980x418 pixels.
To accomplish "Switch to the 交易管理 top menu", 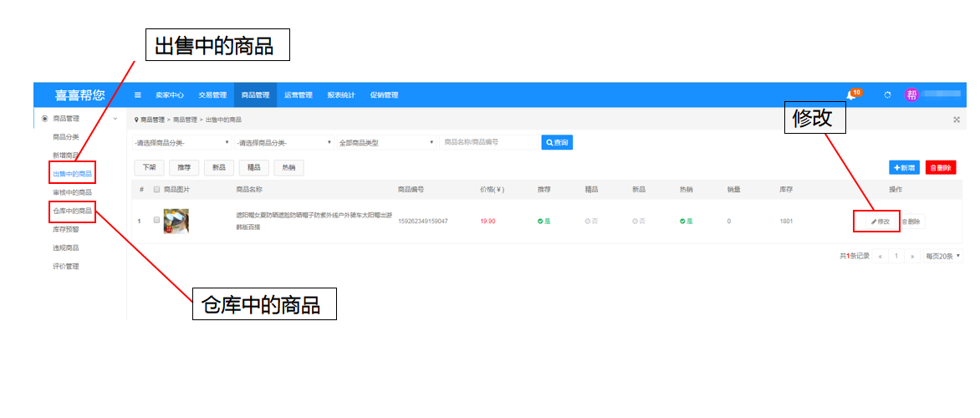I will click(212, 95).
